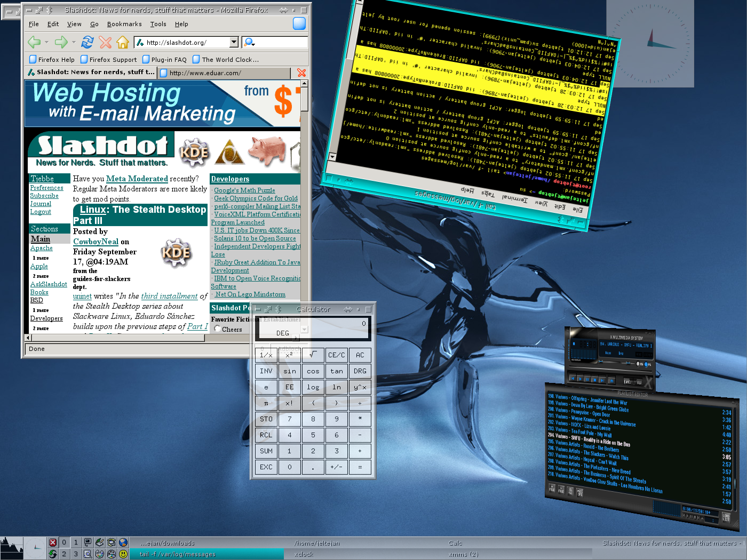
Task: Open Back button history dropdown arrow
Action: (x=46, y=42)
